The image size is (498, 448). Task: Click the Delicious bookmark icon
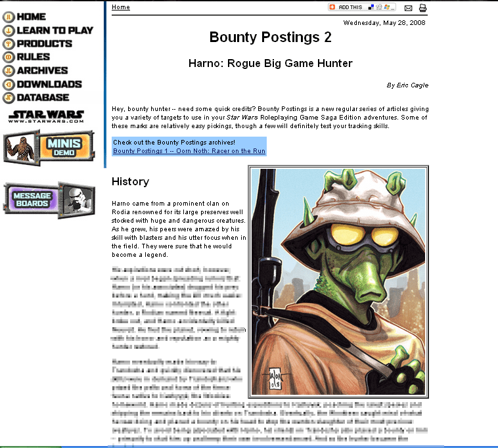point(371,7)
